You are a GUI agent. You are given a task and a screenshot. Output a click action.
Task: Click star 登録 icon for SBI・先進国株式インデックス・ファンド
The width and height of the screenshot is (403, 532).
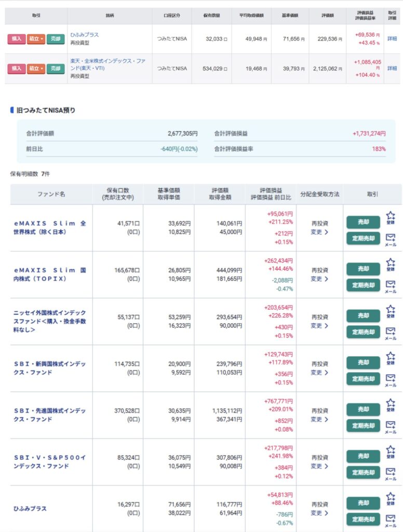point(391,405)
